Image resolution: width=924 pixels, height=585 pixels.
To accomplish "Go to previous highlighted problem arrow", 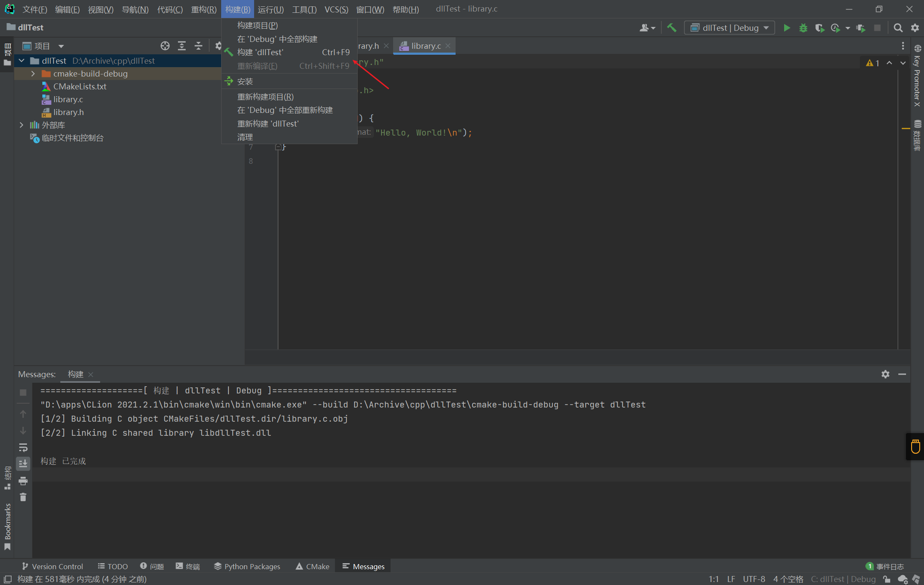I will 889,63.
